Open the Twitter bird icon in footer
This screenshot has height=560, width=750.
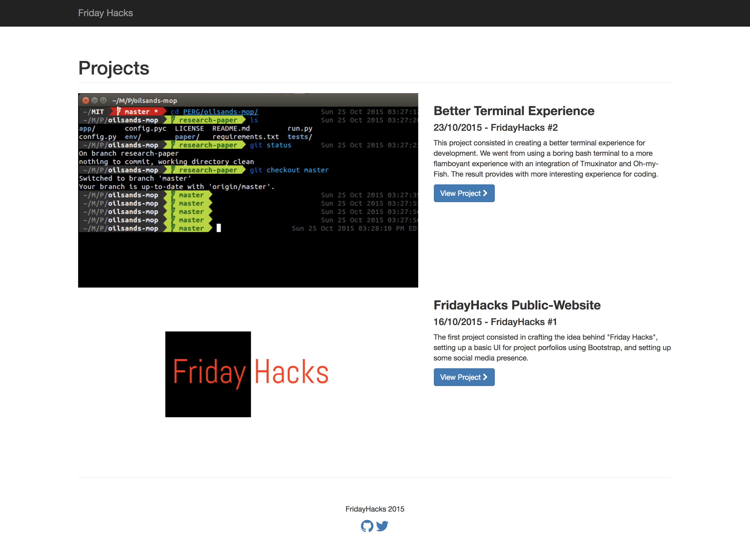point(382,526)
